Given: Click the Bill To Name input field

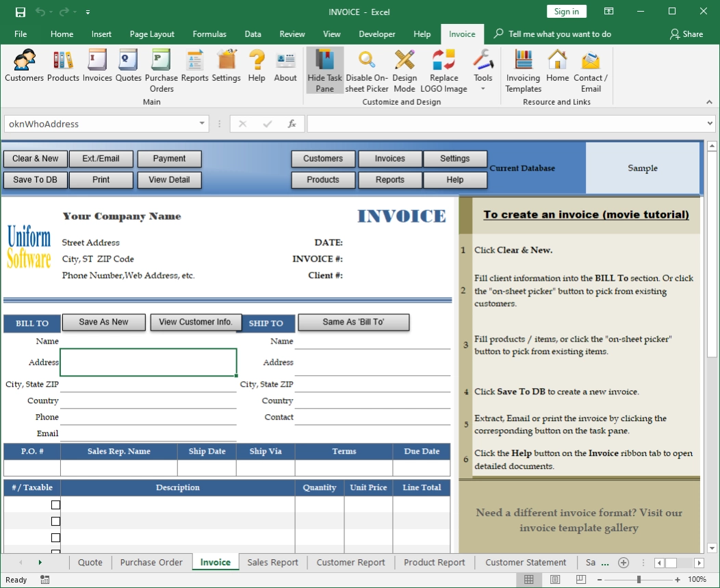Looking at the screenshot, I should pos(148,341).
